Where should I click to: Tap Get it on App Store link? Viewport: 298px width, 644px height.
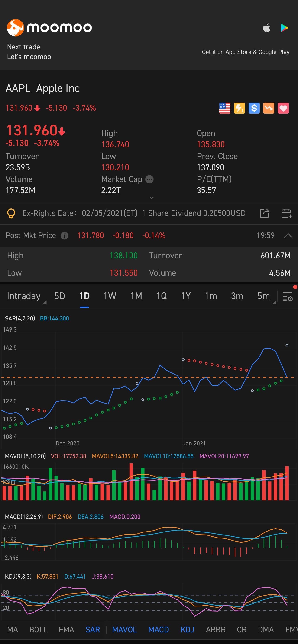(246, 52)
